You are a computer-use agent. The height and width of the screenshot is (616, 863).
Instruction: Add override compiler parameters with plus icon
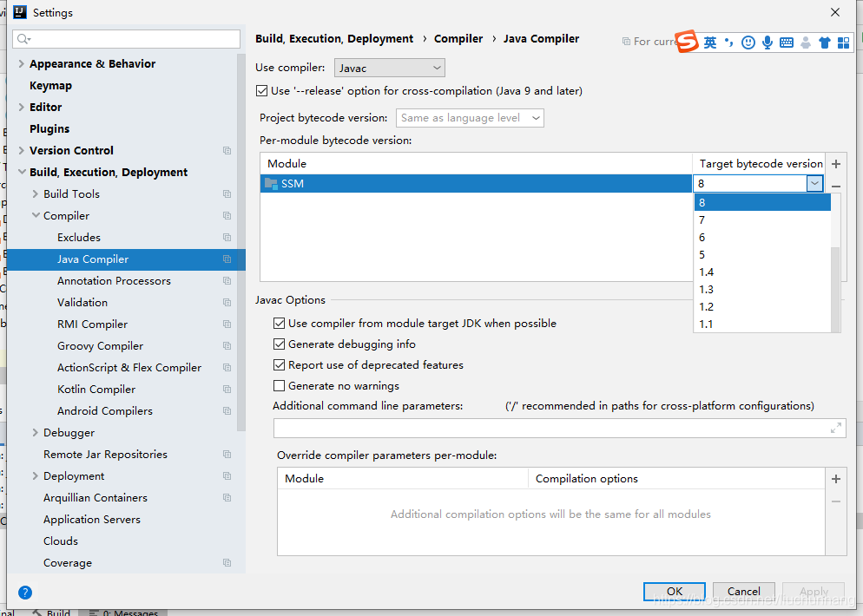(x=836, y=479)
